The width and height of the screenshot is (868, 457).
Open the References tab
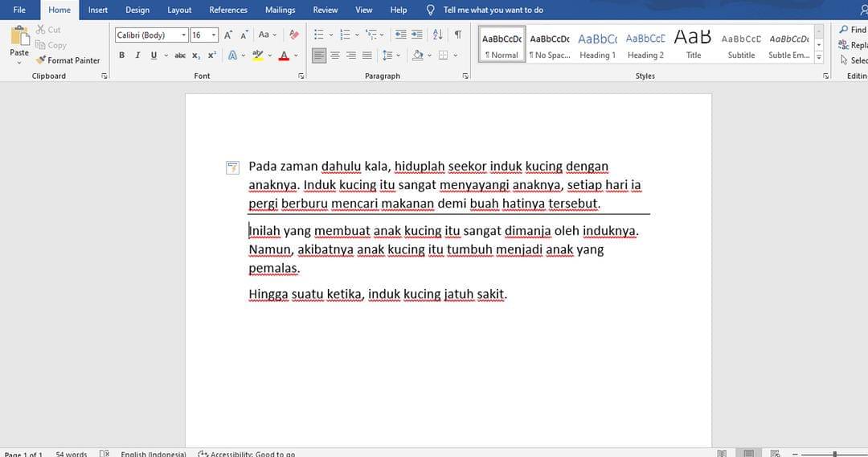pyautogui.click(x=228, y=10)
